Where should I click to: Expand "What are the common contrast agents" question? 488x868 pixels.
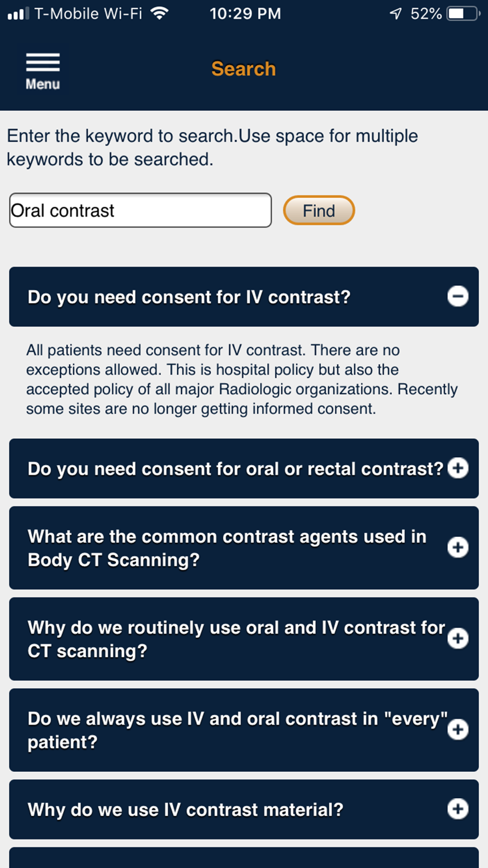click(x=244, y=548)
